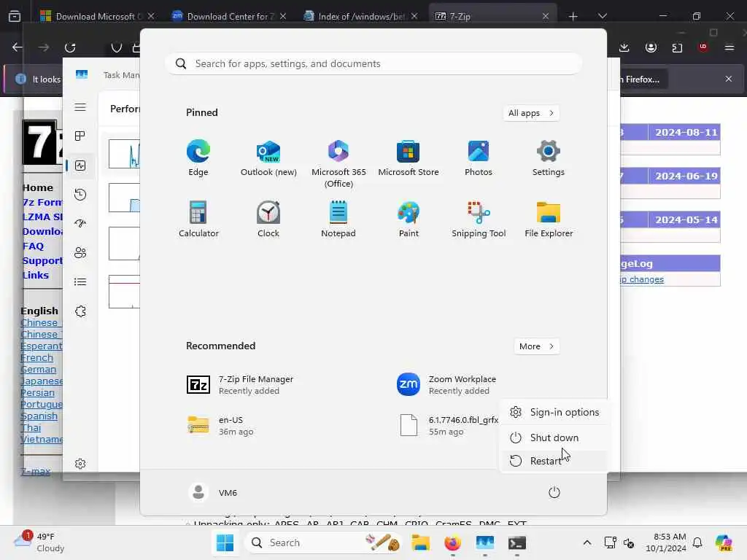Image resolution: width=747 pixels, height=560 pixels.
Task: Choose Restart from power menu
Action: [x=554, y=461]
